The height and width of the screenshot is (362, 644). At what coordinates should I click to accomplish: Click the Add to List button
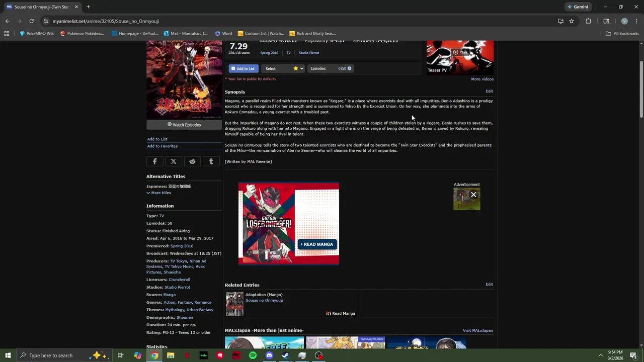pyautogui.click(x=243, y=68)
